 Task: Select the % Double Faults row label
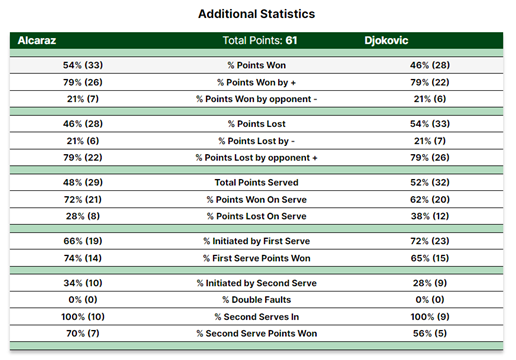[256, 300]
